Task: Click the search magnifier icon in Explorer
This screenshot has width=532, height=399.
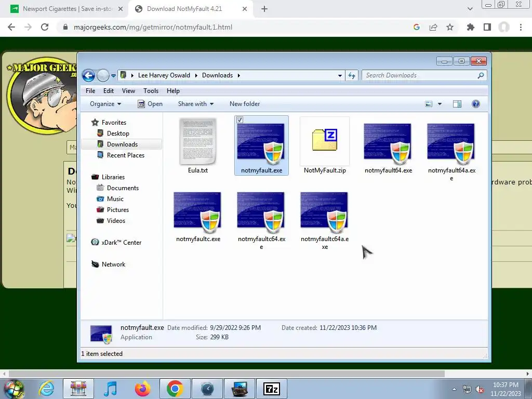Action: click(x=481, y=75)
